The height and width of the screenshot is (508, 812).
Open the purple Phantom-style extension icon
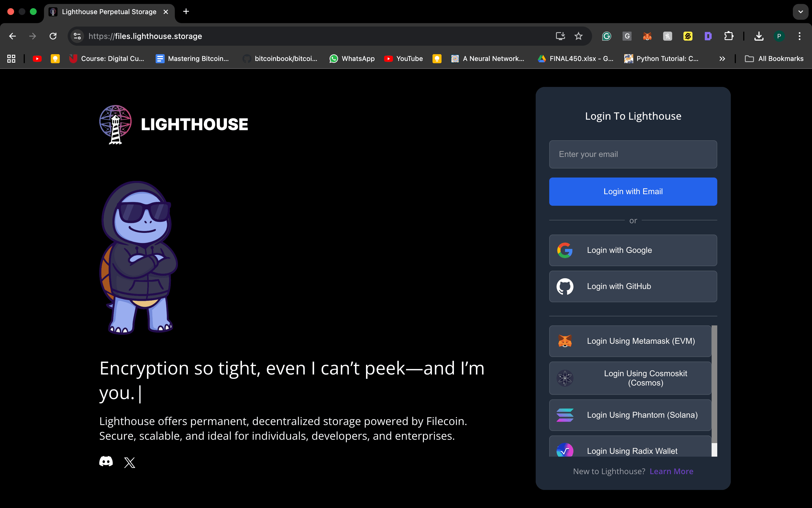pyautogui.click(x=708, y=36)
